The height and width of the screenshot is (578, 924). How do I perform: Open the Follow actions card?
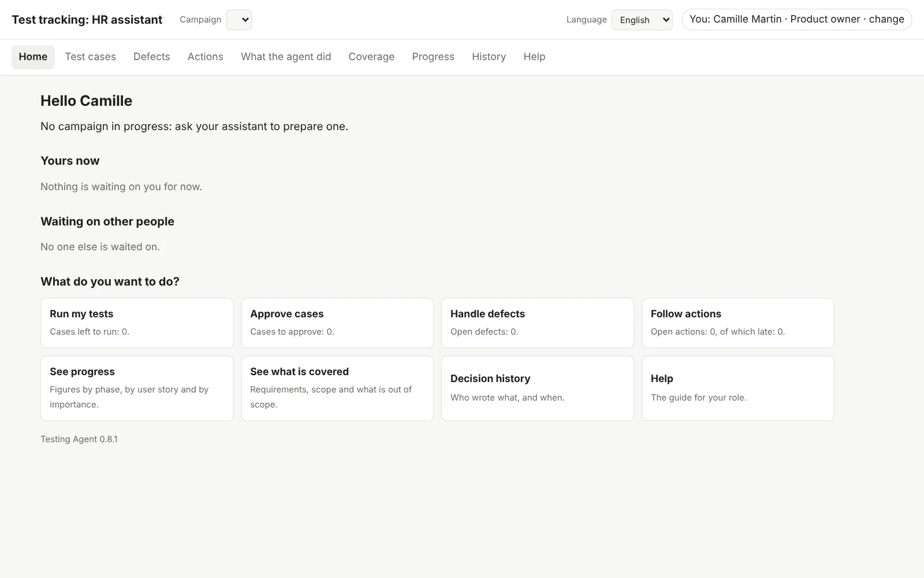point(738,323)
